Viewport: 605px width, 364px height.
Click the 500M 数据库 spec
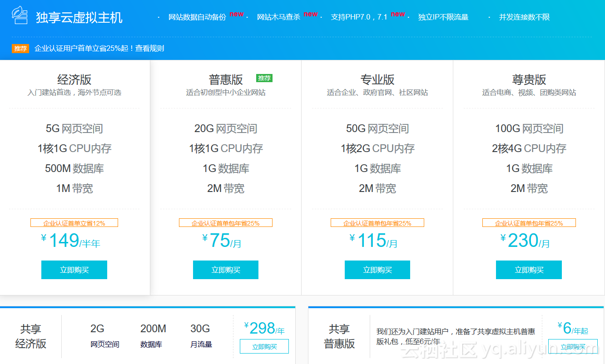[74, 168]
